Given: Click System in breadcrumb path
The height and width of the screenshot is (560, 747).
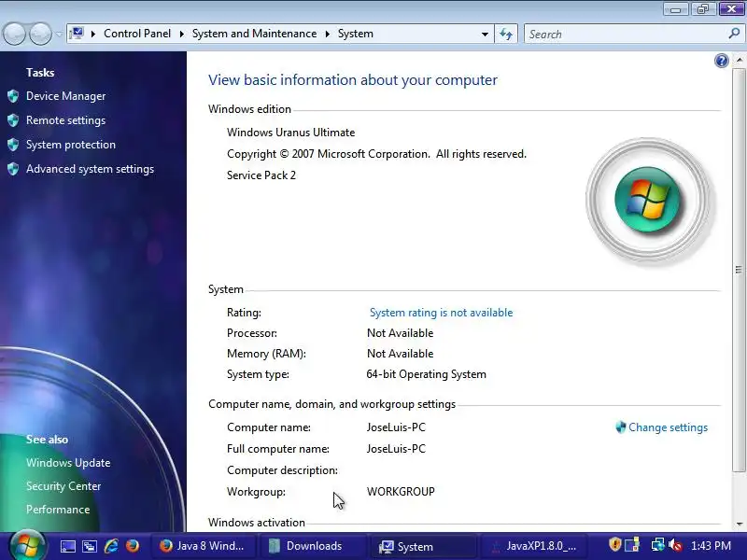Looking at the screenshot, I should [356, 34].
